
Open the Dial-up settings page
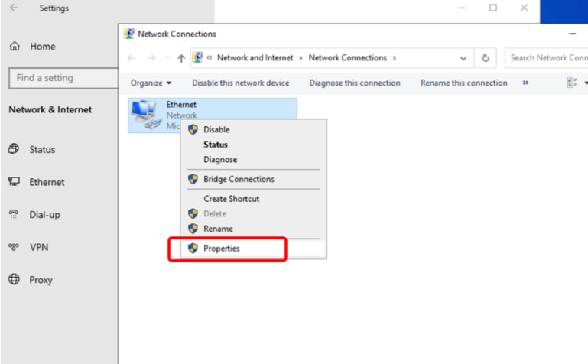pos(44,215)
